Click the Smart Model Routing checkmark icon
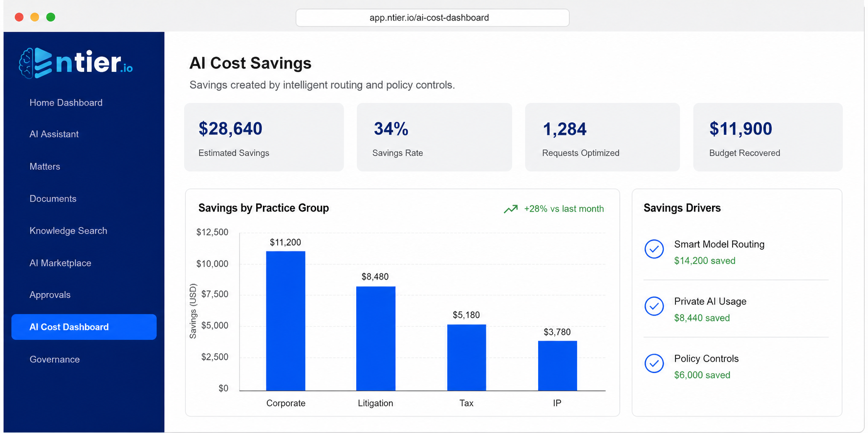Viewport: 868px width, 433px height. pyautogui.click(x=654, y=249)
